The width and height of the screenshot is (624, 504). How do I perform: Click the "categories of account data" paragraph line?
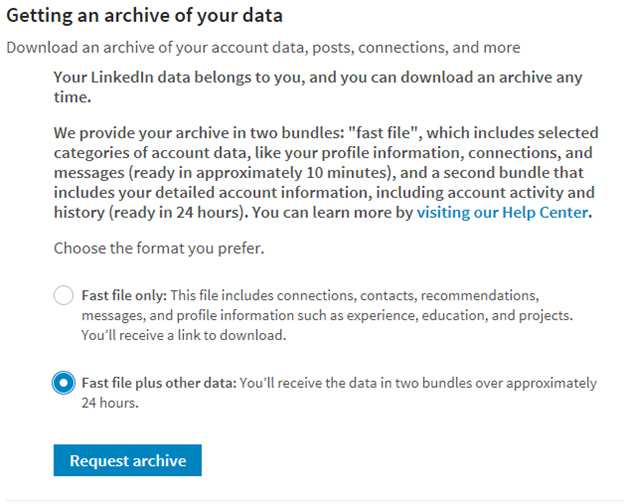coord(150,152)
